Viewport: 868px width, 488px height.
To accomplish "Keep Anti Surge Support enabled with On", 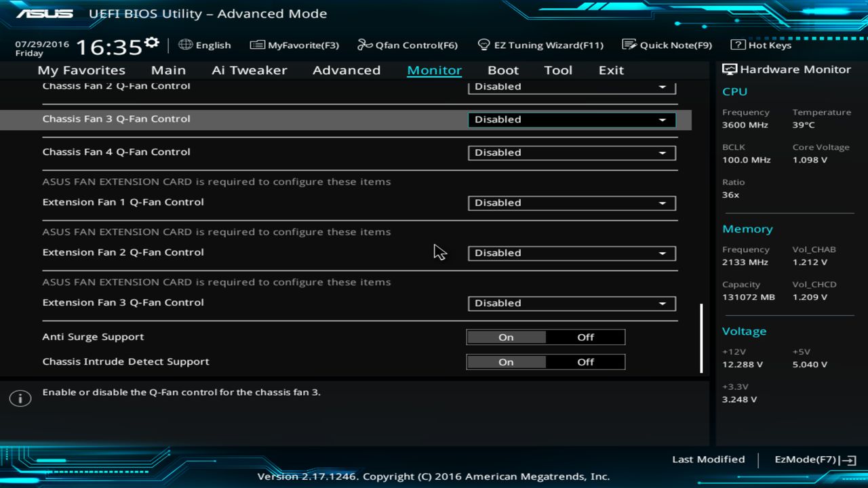I will click(506, 337).
